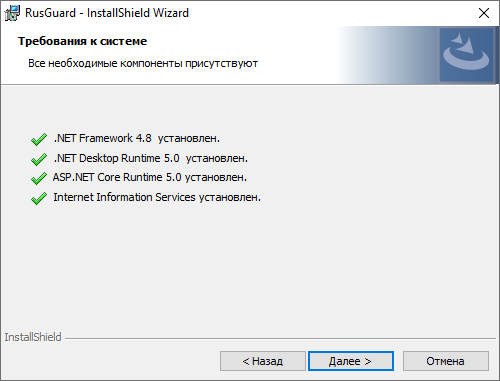Select the ASP.NET Core Runtime 5.0 установлен line
This screenshot has height=381, width=500.
click(x=150, y=177)
